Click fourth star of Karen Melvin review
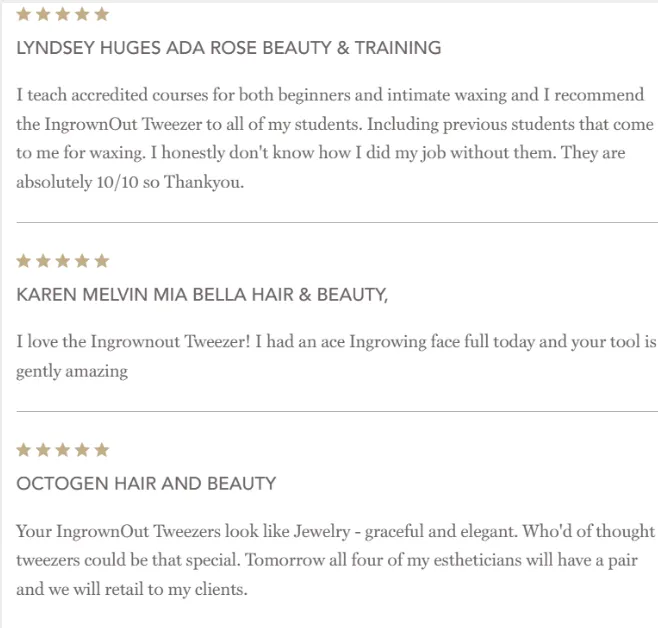Image resolution: width=658 pixels, height=628 pixels. [x=82, y=261]
